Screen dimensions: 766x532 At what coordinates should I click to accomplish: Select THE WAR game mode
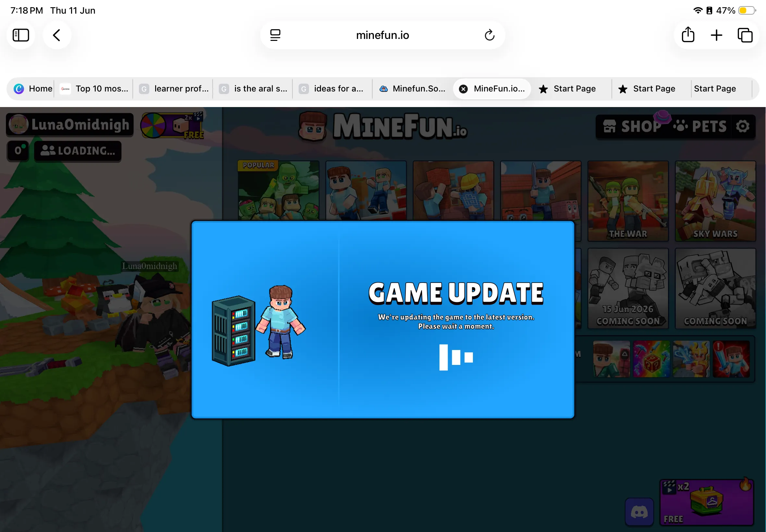coord(628,201)
